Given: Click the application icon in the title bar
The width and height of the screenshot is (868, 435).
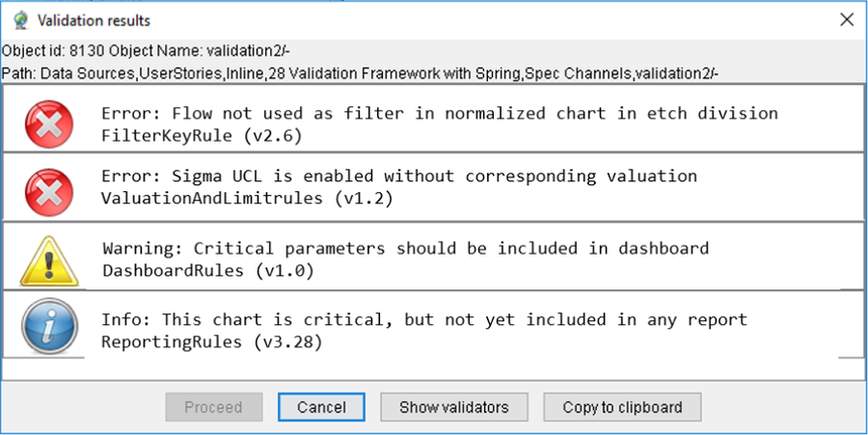Looking at the screenshot, I should click(17, 19).
